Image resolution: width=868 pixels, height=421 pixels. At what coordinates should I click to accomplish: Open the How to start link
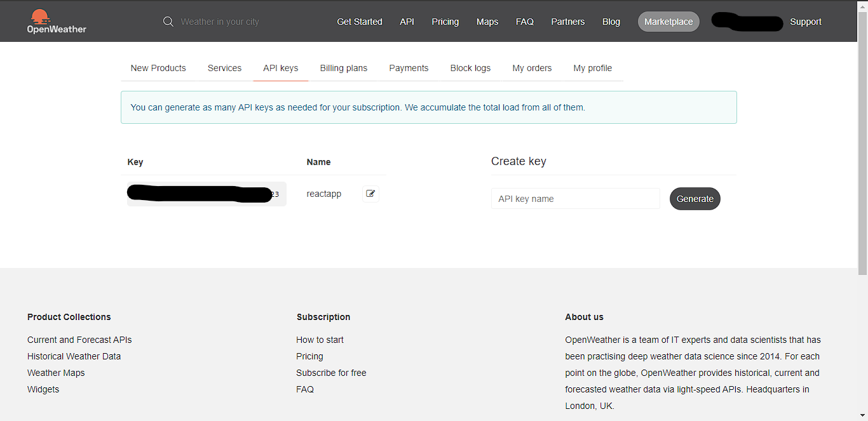click(x=320, y=340)
